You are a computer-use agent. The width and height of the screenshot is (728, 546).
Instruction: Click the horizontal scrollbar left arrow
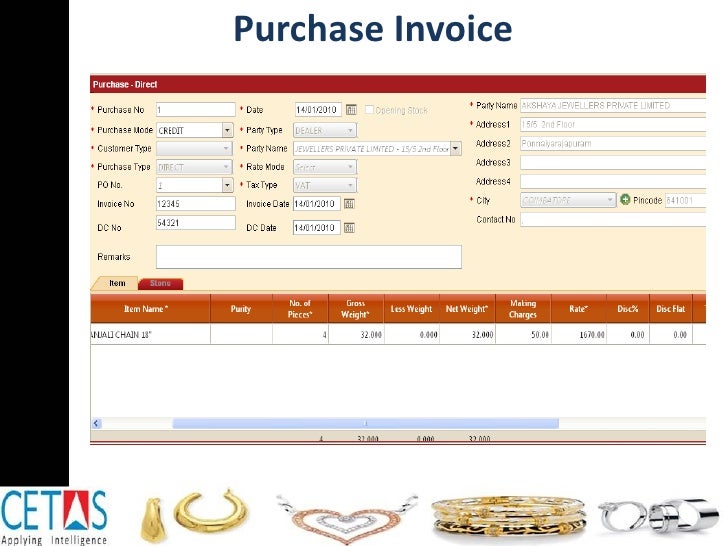(x=96, y=423)
